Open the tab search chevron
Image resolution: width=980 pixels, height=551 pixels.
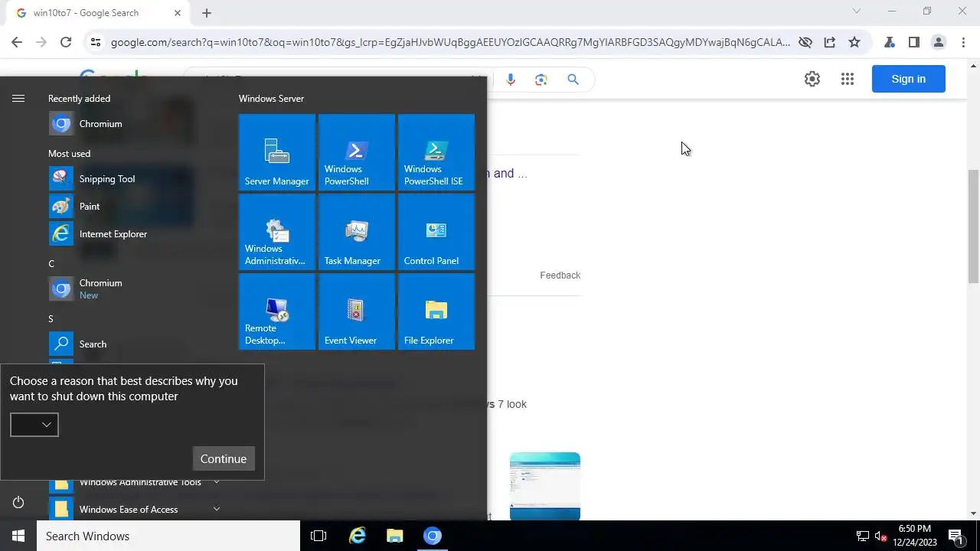(857, 11)
